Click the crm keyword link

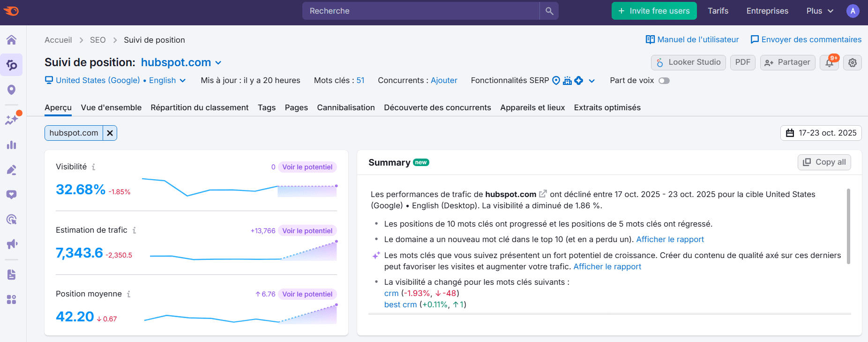(391, 294)
